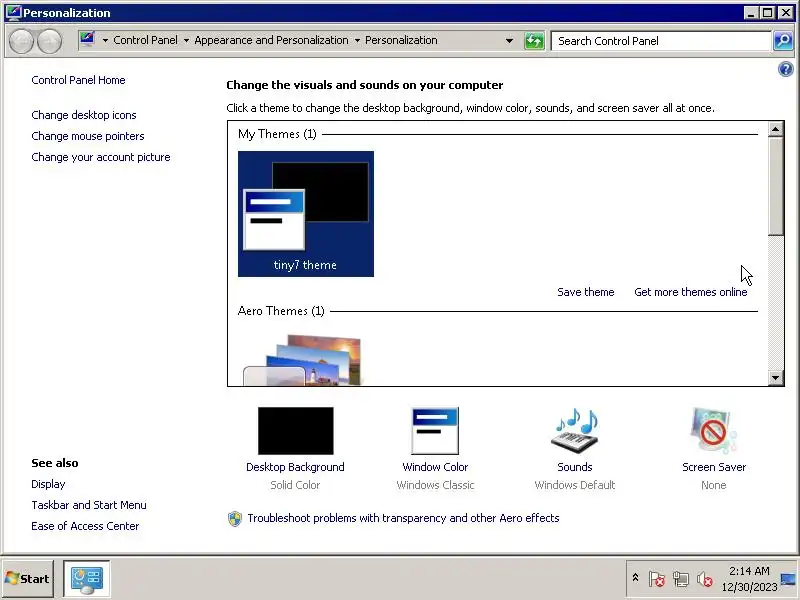800x600 pixels.
Task: Click the Show desktop button
Action: (790, 579)
